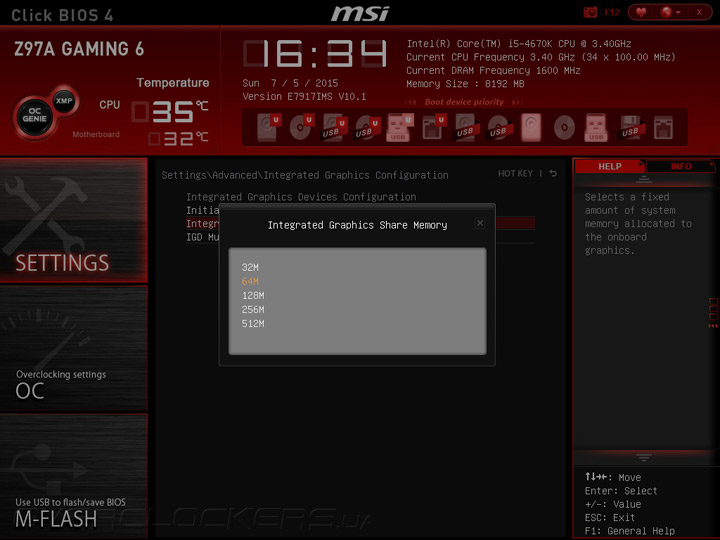Choose 32M share memory option
This screenshot has height=540, width=720.
250,267
